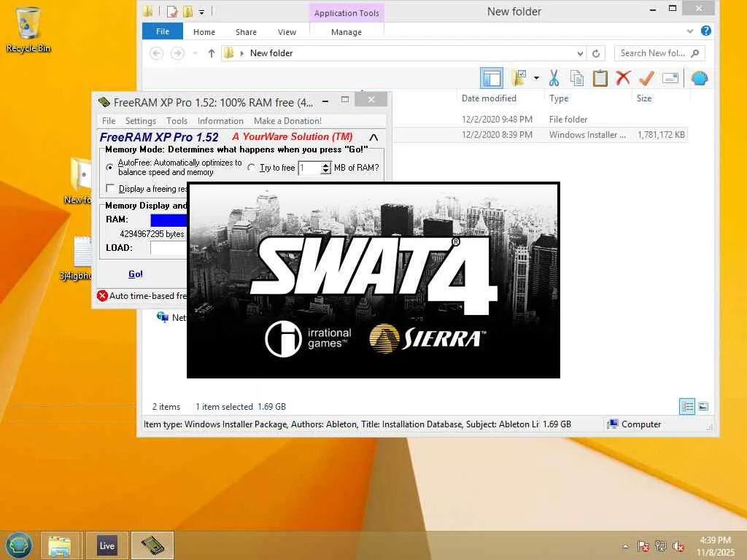
Task: Click the blue RAM usage bar
Action: point(169,219)
